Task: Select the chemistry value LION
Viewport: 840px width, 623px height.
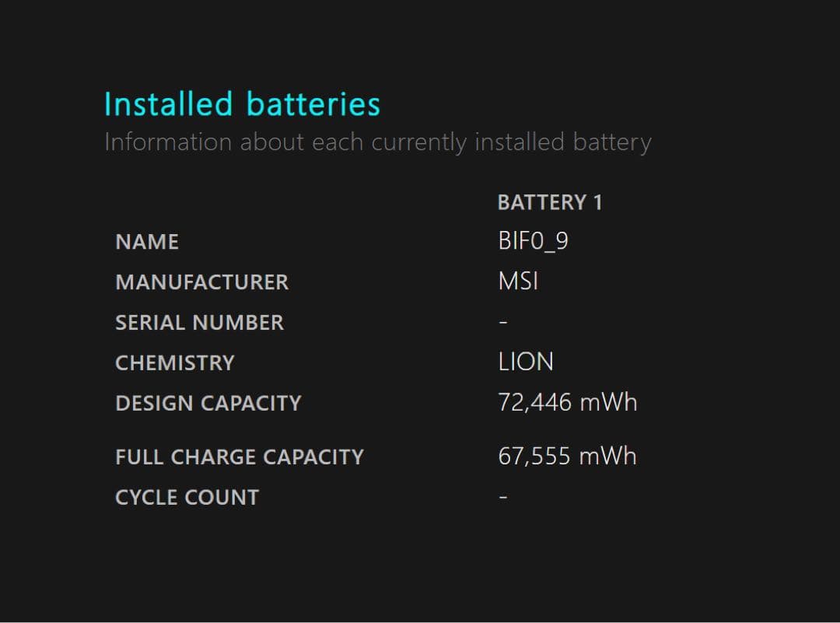Action: (x=526, y=362)
